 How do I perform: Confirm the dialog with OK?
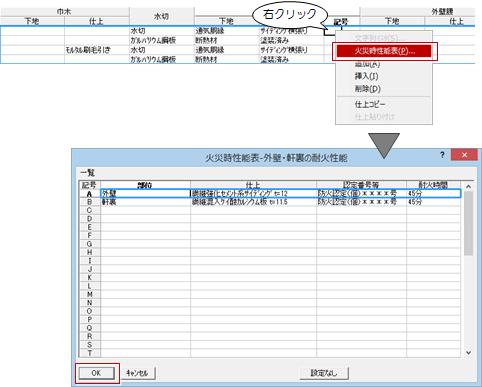(x=96, y=373)
